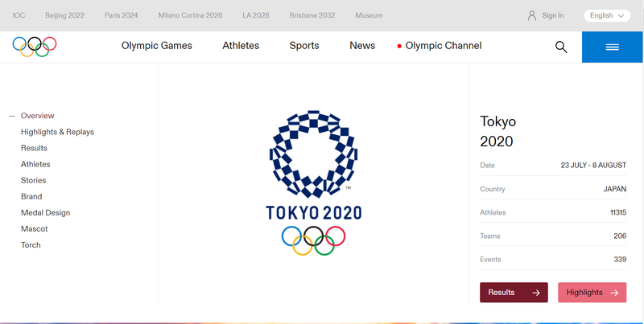Select Mascot in the sidebar
Screen dimensions: 644x324
(34, 229)
